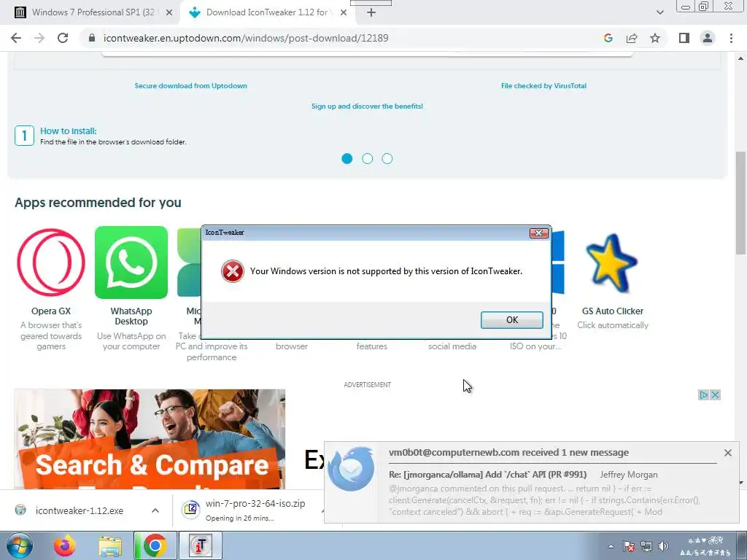Viewport: 747px width, 560px height.
Task: Reload the Uptodown page
Action: [63, 38]
